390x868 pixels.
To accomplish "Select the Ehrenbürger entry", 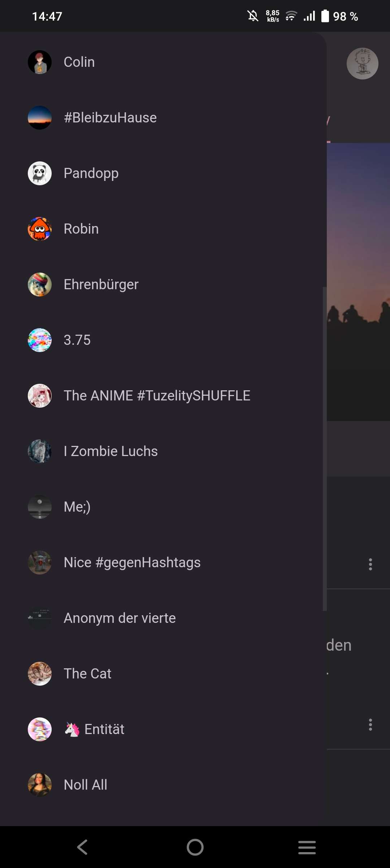I will (163, 285).
